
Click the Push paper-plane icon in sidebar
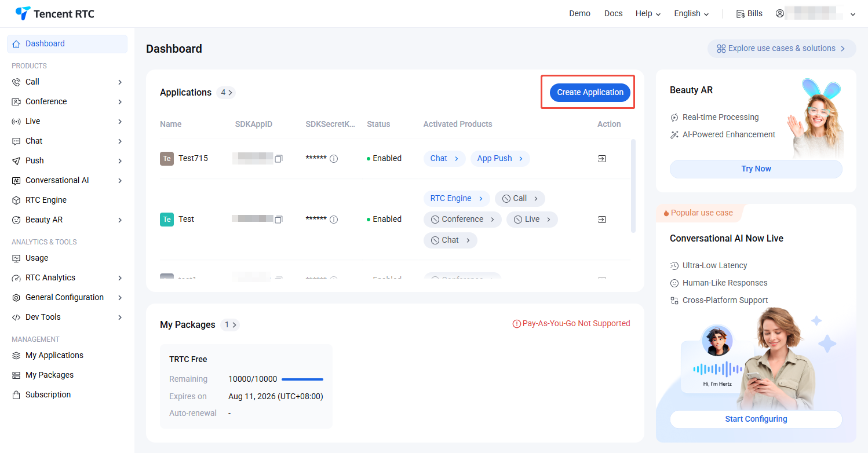point(16,161)
